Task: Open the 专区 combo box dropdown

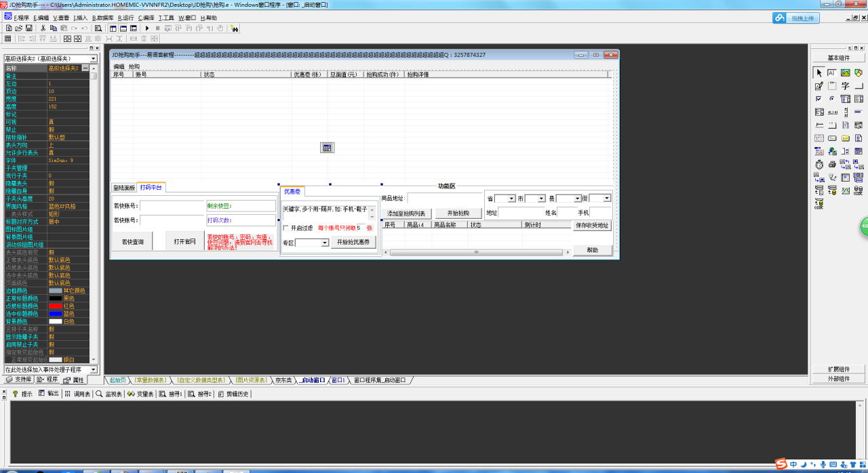Action: [x=325, y=243]
